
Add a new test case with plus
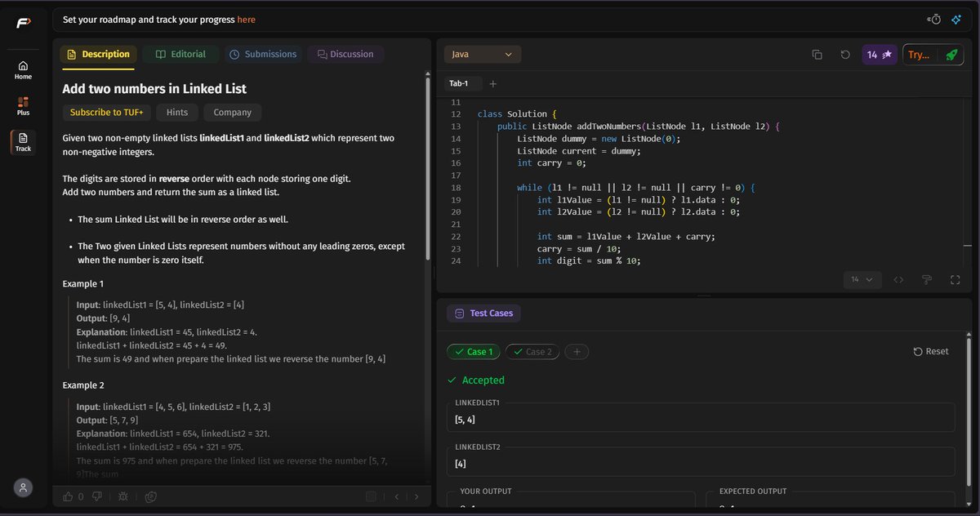coord(577,352)
